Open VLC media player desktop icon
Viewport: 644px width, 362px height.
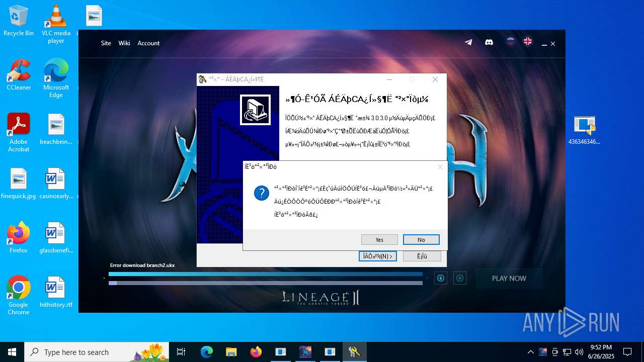tap(56, 24)
